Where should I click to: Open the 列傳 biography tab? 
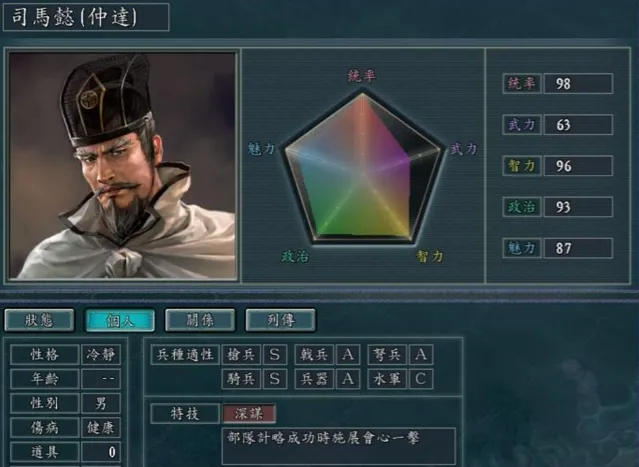click(x=280, y=320)
